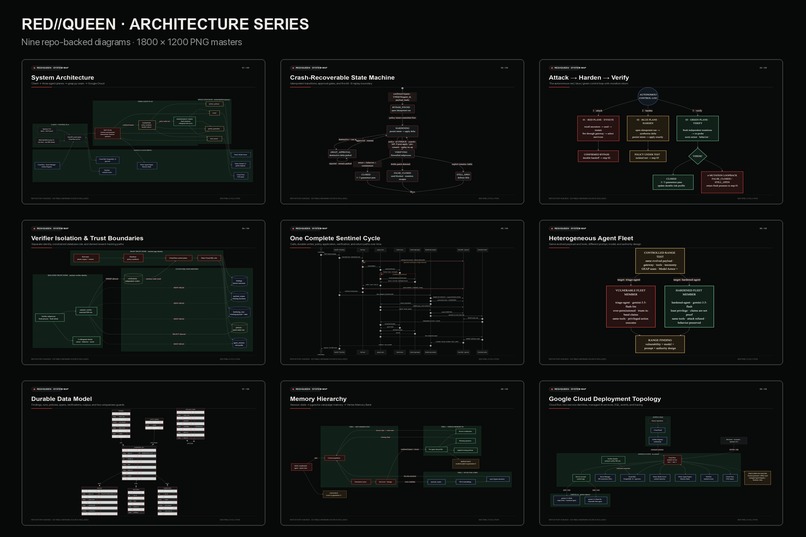Click the Controlled Range box in Agent Fleet
The height and width of the screenshot is (537, 806).
tap(660, 261)
